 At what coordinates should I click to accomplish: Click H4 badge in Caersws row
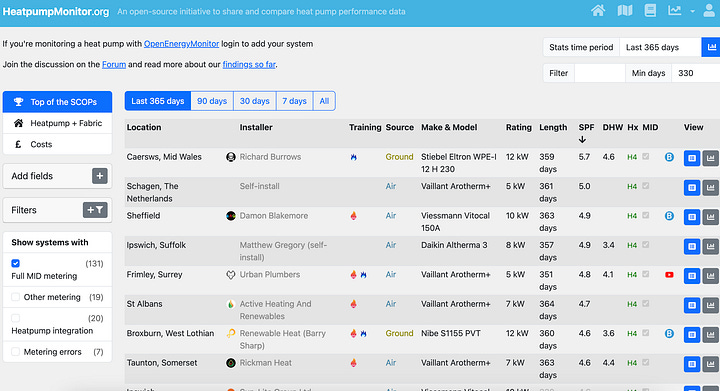pyautogui.click(x=632, y=157)
